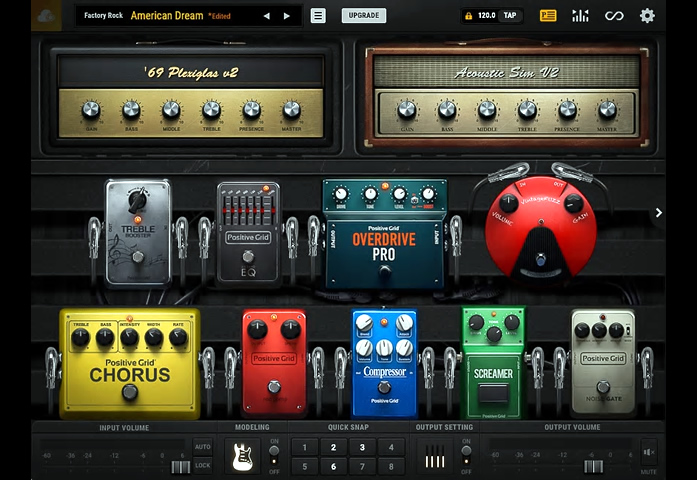Click the input volume slider handle
The width and height of the screenshot is (697, 480).
point(180,467)
